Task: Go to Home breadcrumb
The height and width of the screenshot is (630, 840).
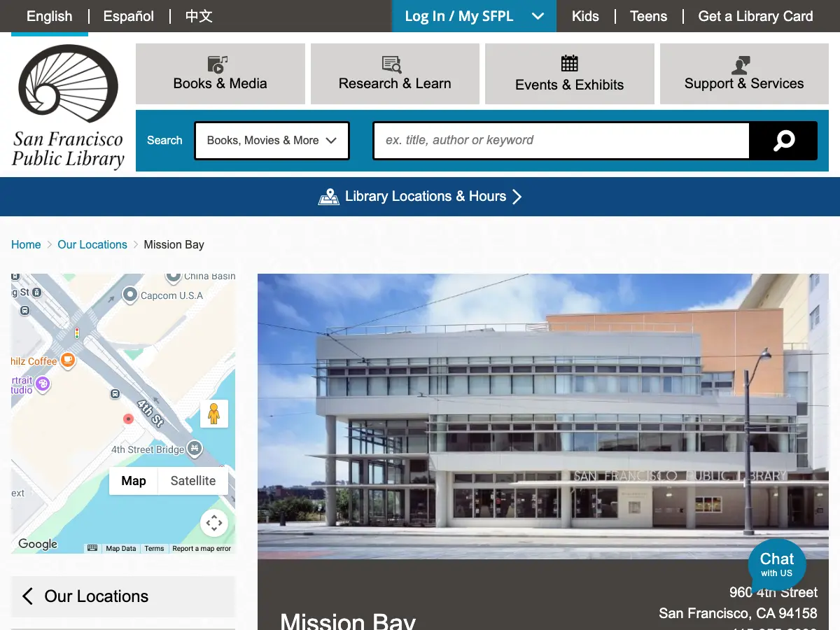Action: point(26,245)
